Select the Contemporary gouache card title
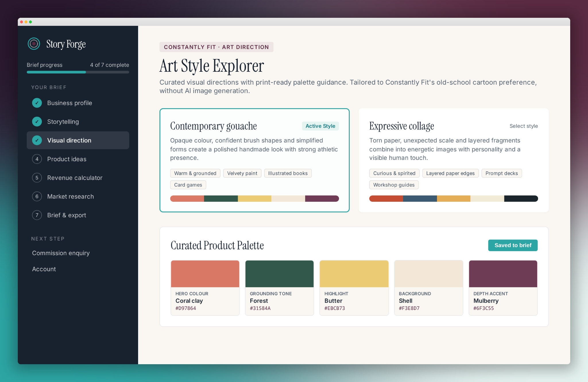This screenshot has height=382, width=588. [213, 126]
